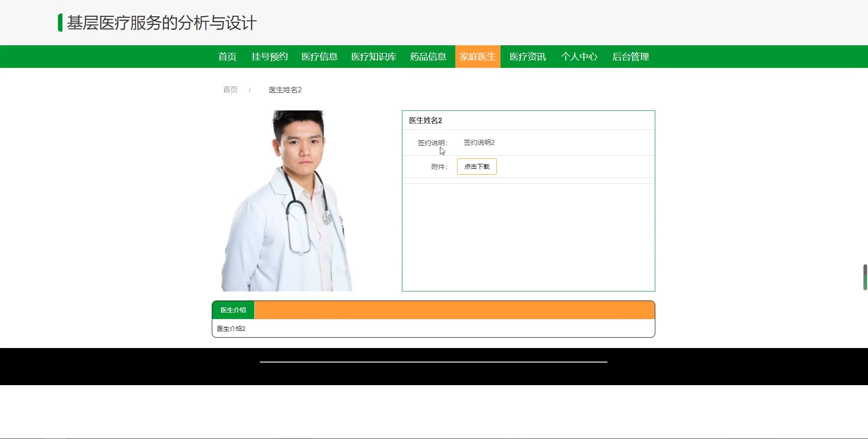The width and height of the screenshot is (868, 439).
Task: Open 医疗资讯 in the navigation bar
Action: click(x=528, y=57)
